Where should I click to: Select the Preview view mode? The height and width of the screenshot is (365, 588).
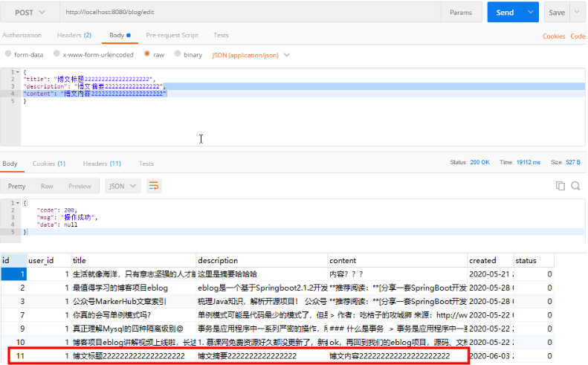(80, 186)
